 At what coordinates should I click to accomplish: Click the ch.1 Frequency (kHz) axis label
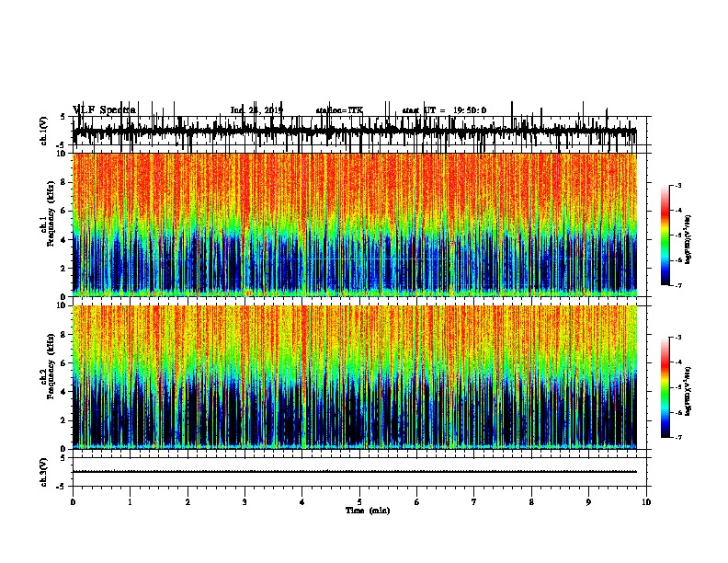point(48,213)
